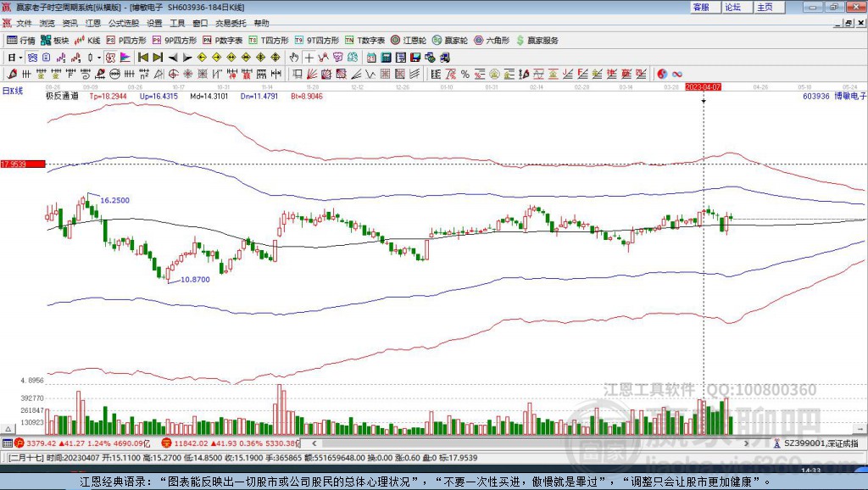
Task: Click the 客服 button
Action: (701, 7)
